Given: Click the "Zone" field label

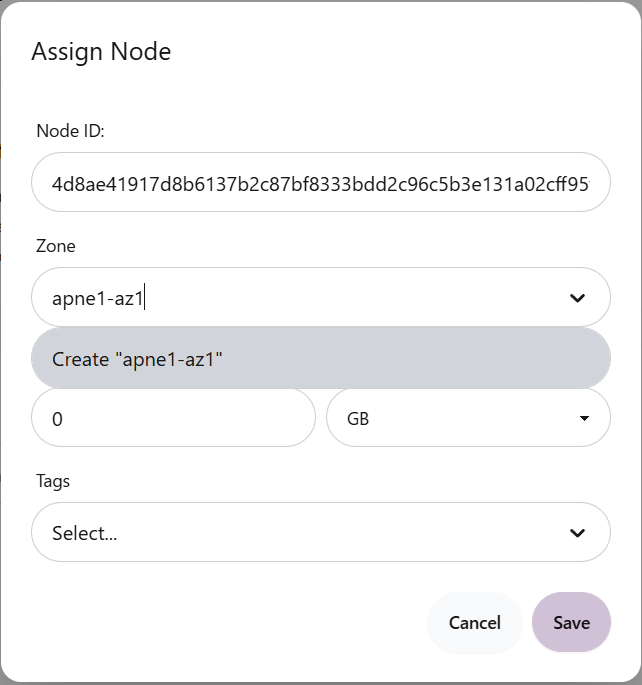Looking at the screenshot, I should pyautogui.click(x=56, y=246).
